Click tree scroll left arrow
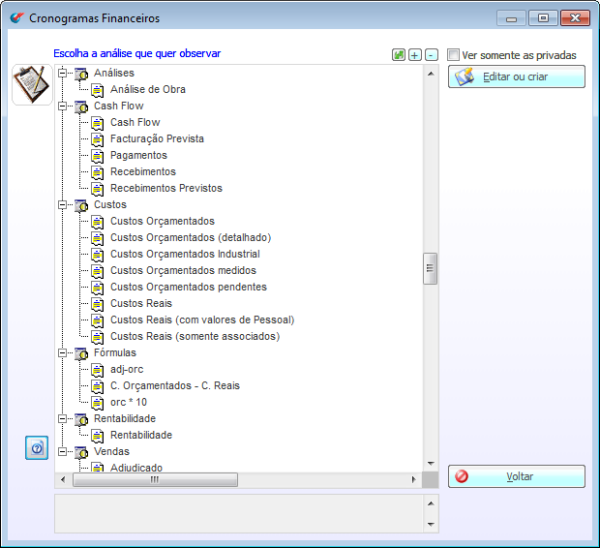Image resolution: width=600 pixels, height=548 pixels. tap(63, 480)
